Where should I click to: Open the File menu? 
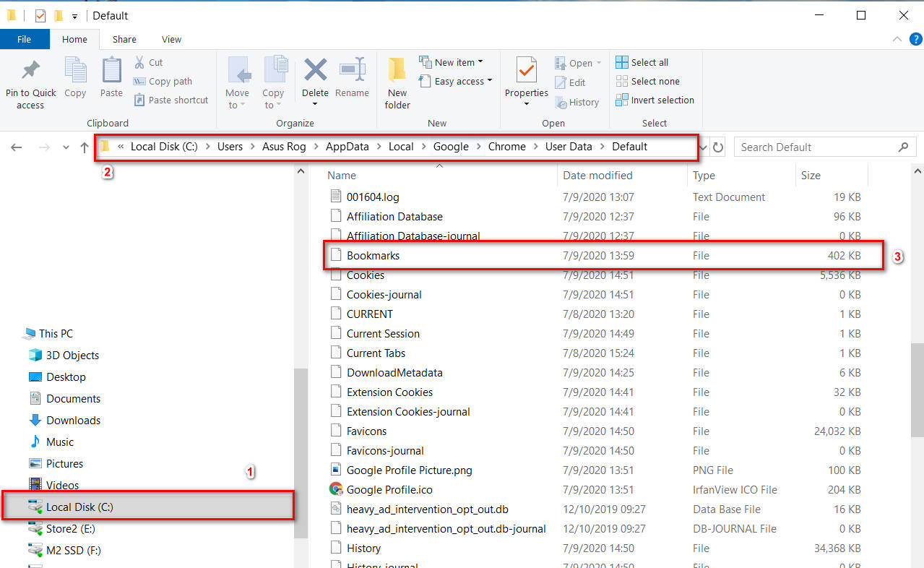click(24, 39)
